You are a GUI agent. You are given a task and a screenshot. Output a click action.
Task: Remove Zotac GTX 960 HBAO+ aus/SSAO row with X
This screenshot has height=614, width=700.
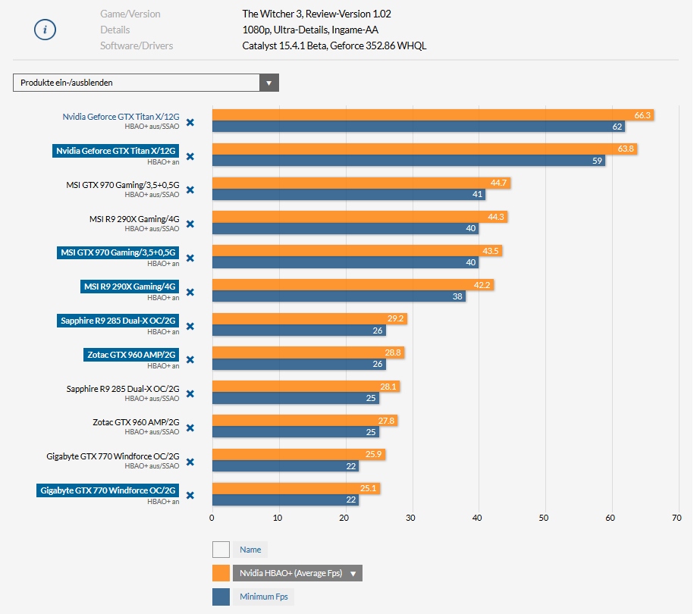[190, 428]
